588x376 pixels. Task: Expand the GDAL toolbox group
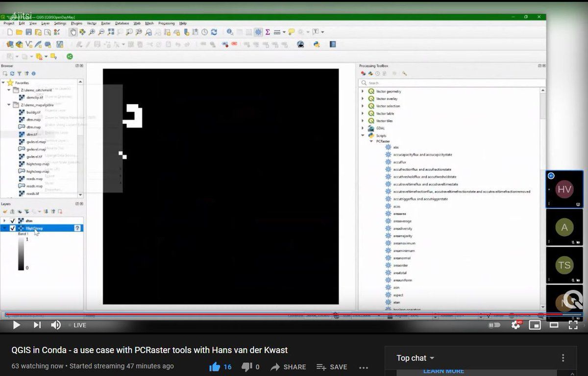coord(363,128)
